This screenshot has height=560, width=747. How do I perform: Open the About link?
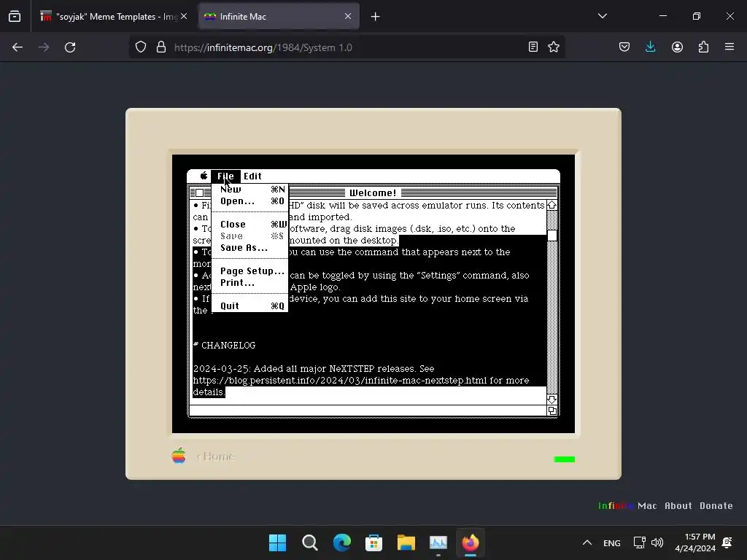coord(678,506)
